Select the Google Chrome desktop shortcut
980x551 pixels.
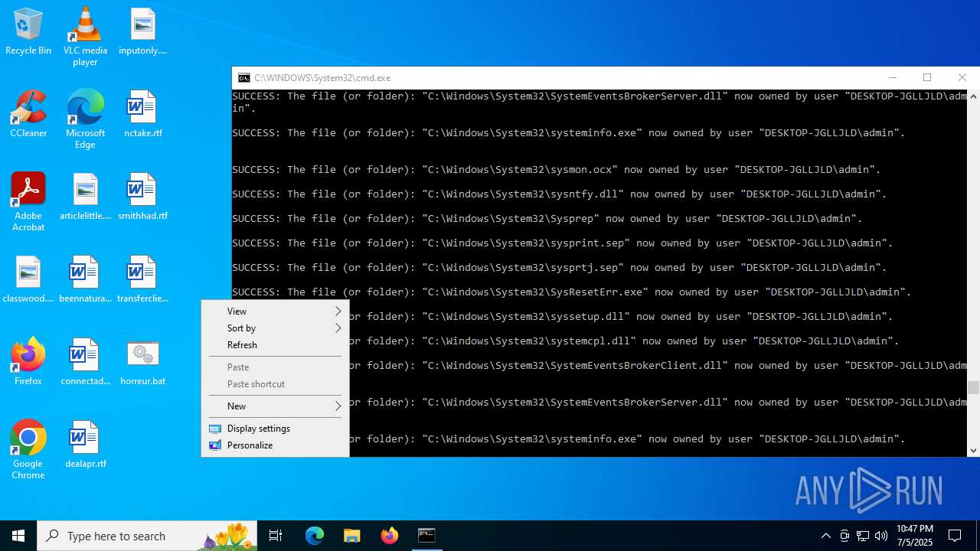[x=28, y=450]
